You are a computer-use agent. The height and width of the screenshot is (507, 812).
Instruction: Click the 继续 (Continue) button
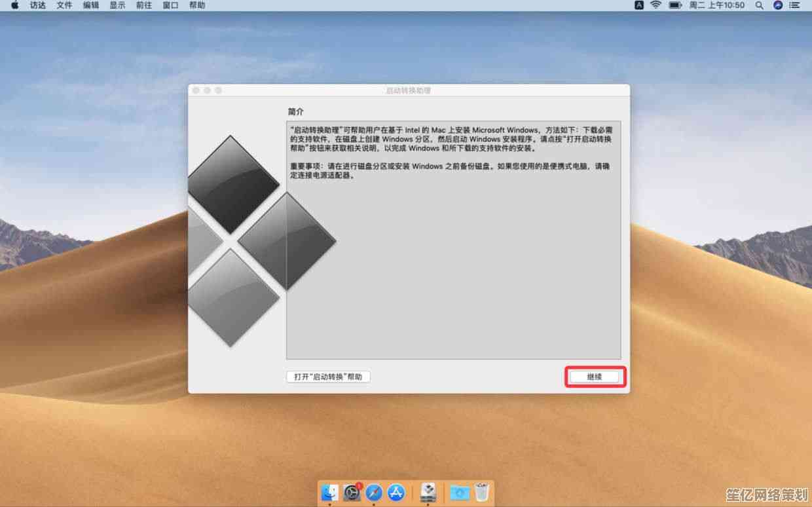coord(594,377)
